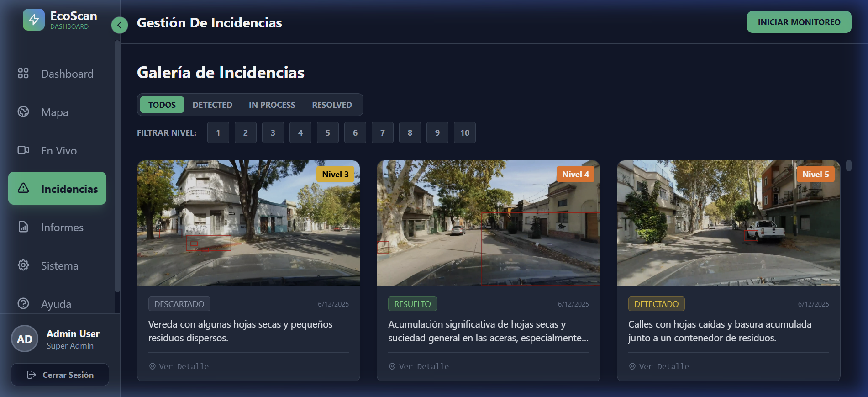Click the Ayuda question mark icon
The height and width of the screenshot is (397, 868).
click(23, 303)
